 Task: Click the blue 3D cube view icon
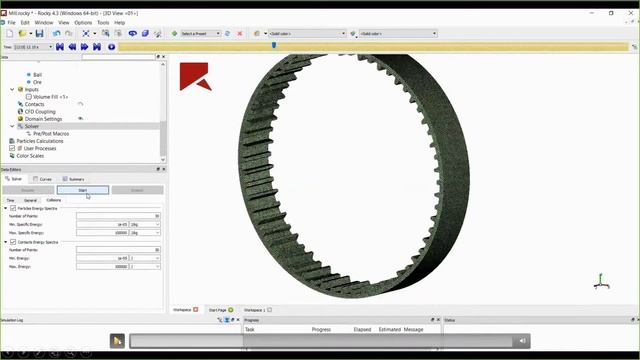145,33
